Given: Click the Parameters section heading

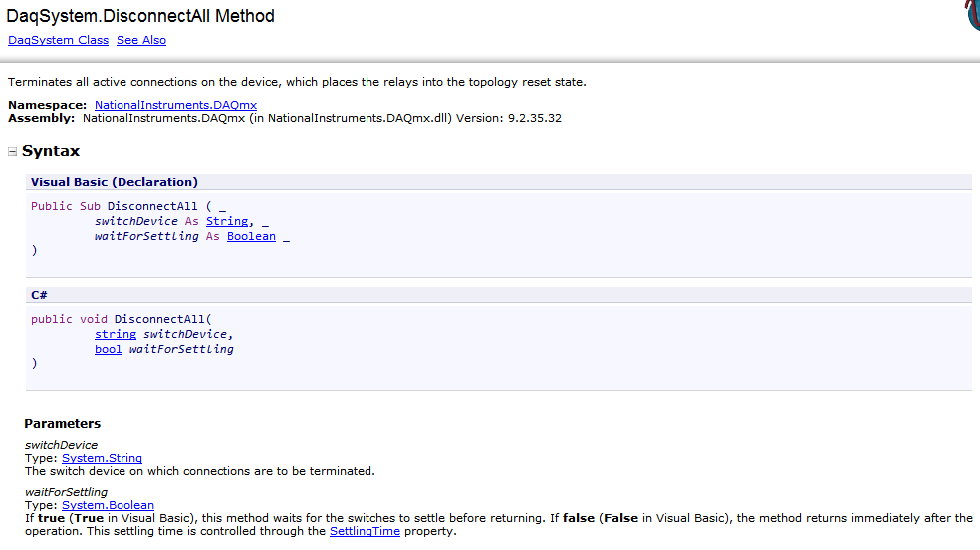Looking at the screenshot, I should [x=62, y=423].
